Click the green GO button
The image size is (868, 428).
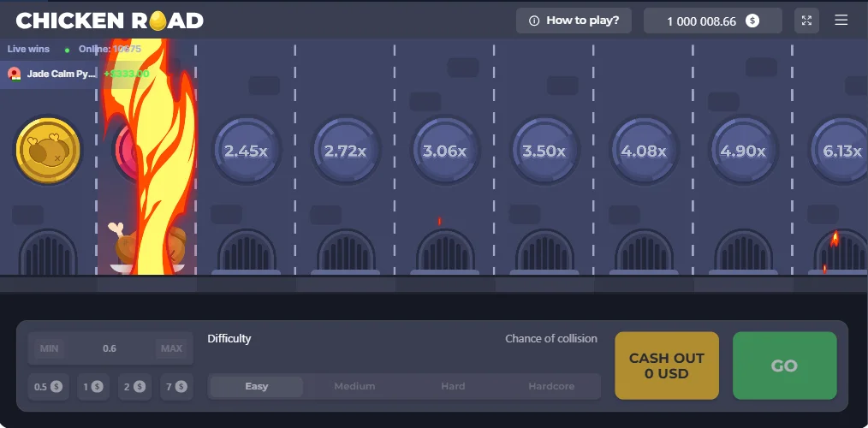click(784, 366)
